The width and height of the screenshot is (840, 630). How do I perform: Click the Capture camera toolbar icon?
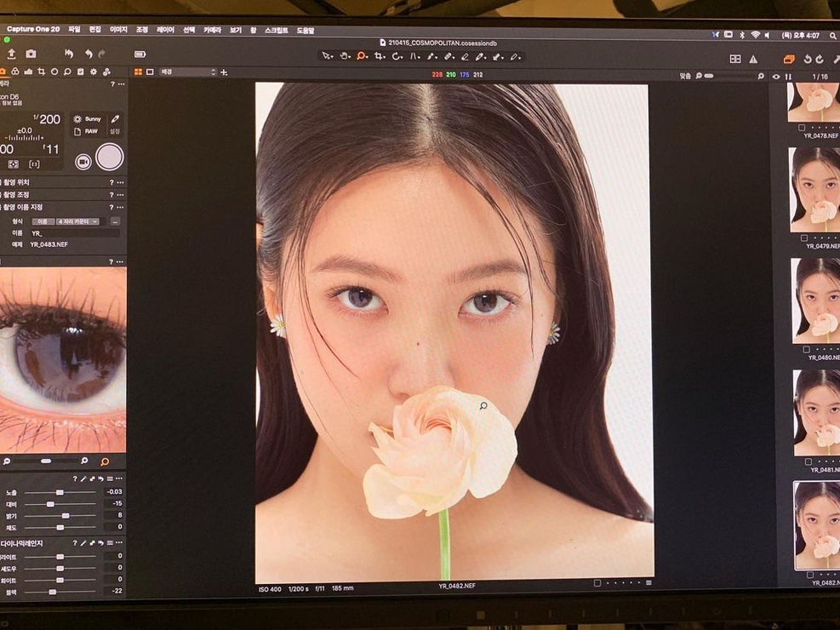[31, 54]
